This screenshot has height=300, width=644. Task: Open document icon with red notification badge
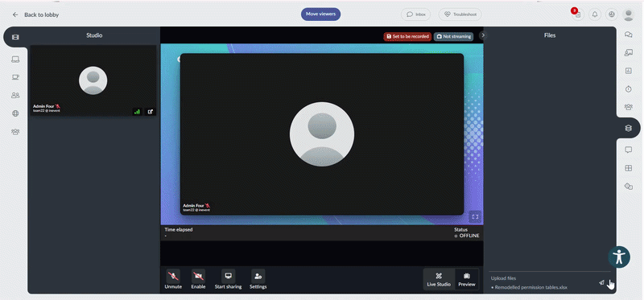[578, 14]
